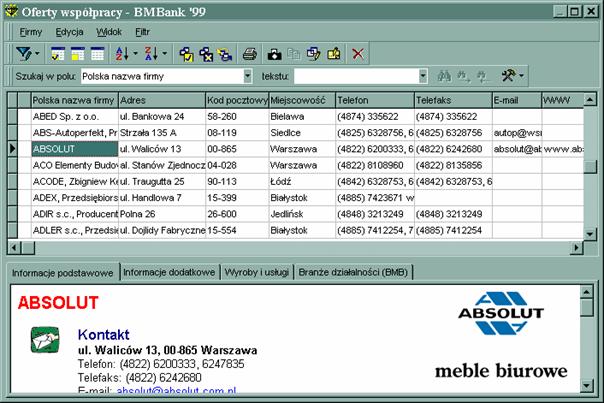The image size is (604, 403).
Task: Click the table's horizontal scroll right arrow
Action: pos(576,247)
